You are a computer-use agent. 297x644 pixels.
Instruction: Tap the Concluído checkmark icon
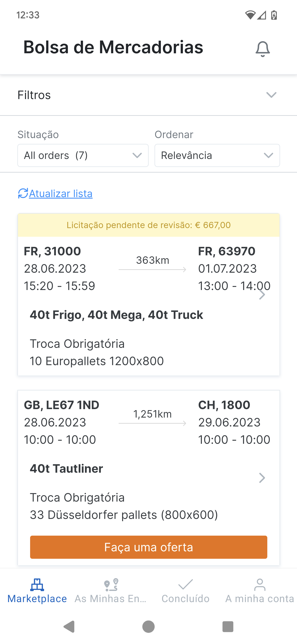point(185,585)
